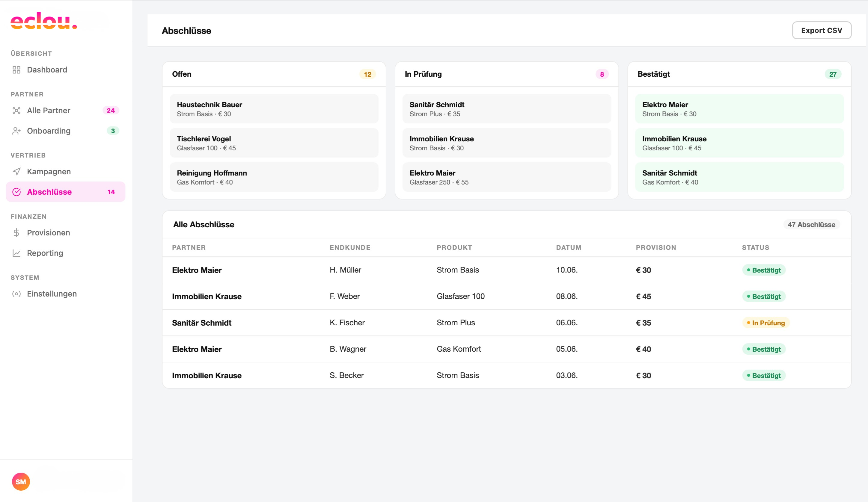Select the Onboarding user-plus icon
This screenshot has height=502, width=868.
(16, 131)
